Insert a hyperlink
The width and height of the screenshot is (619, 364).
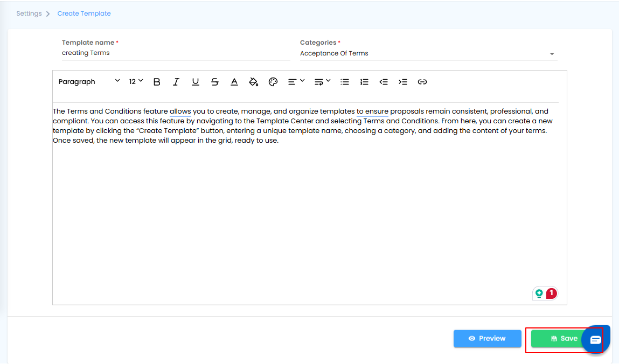422,82
